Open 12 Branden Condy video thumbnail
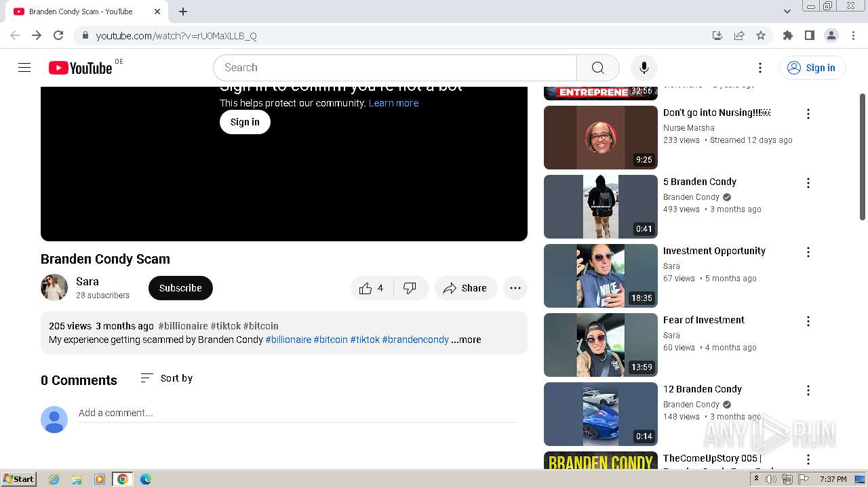The image size is (868, 488). [x=601, y=414]
